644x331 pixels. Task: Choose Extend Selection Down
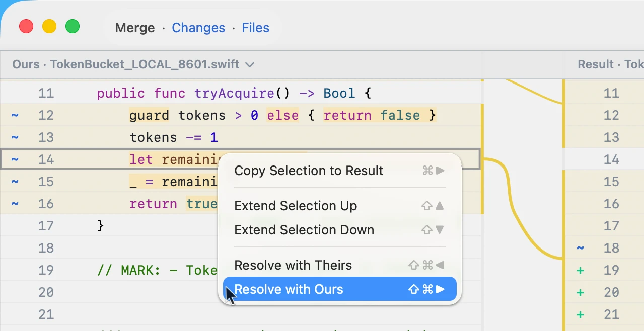(304, 230)
